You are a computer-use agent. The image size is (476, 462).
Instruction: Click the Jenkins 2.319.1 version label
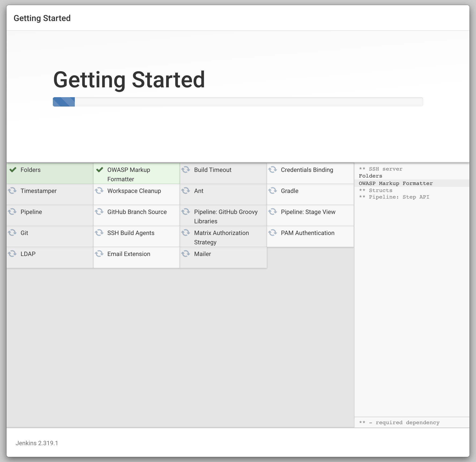pyautogui.click(x=37, y=443)
